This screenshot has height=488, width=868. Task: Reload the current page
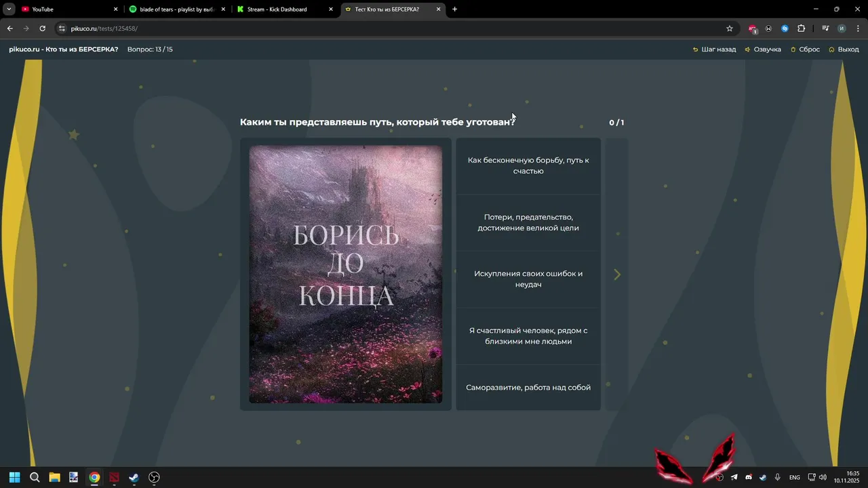(x=42, y=28)
